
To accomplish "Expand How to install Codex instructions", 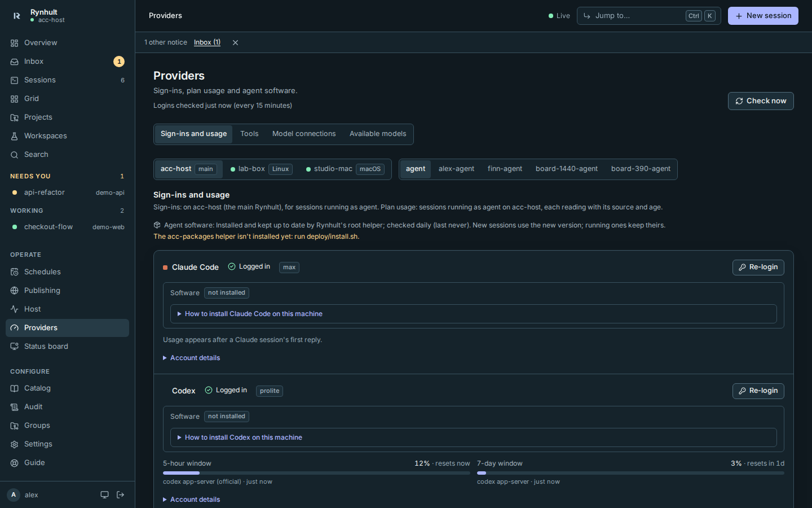I will coord(474,437).
